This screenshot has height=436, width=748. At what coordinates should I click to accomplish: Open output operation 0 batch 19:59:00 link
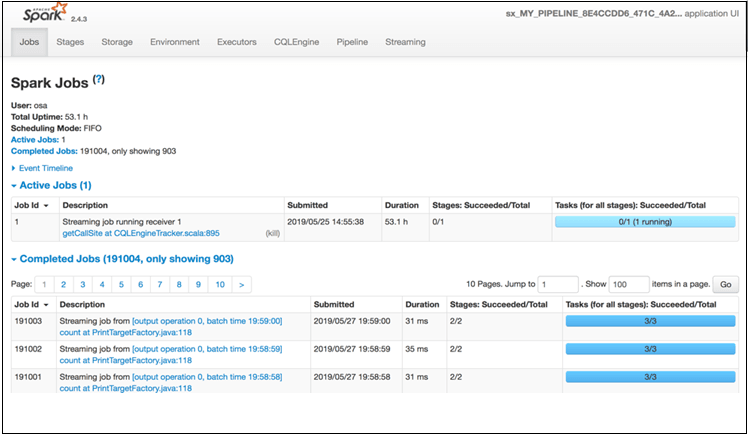coord(207,321)
